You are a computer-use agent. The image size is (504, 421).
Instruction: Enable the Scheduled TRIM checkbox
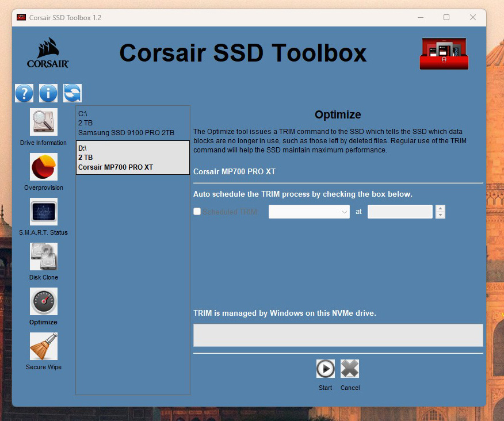click(197, 212)
